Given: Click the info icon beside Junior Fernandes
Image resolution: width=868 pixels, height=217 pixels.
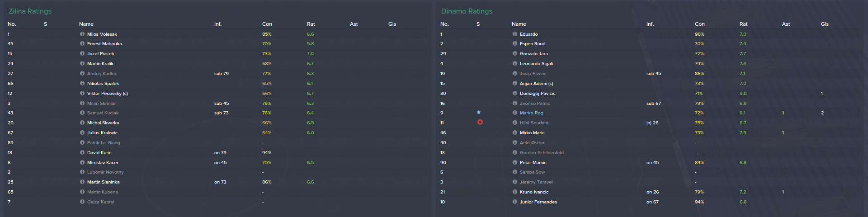Looking at the screenshot, I should [515, 202].
